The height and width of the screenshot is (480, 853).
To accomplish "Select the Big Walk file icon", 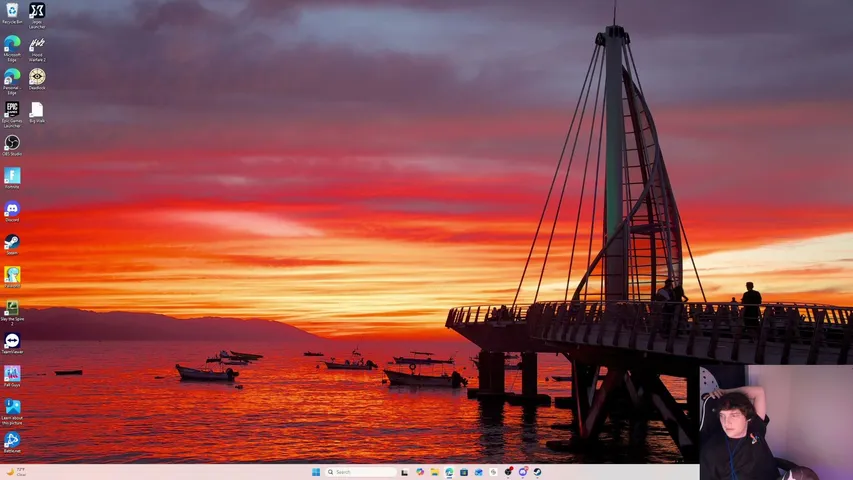I will coord(37,112).
